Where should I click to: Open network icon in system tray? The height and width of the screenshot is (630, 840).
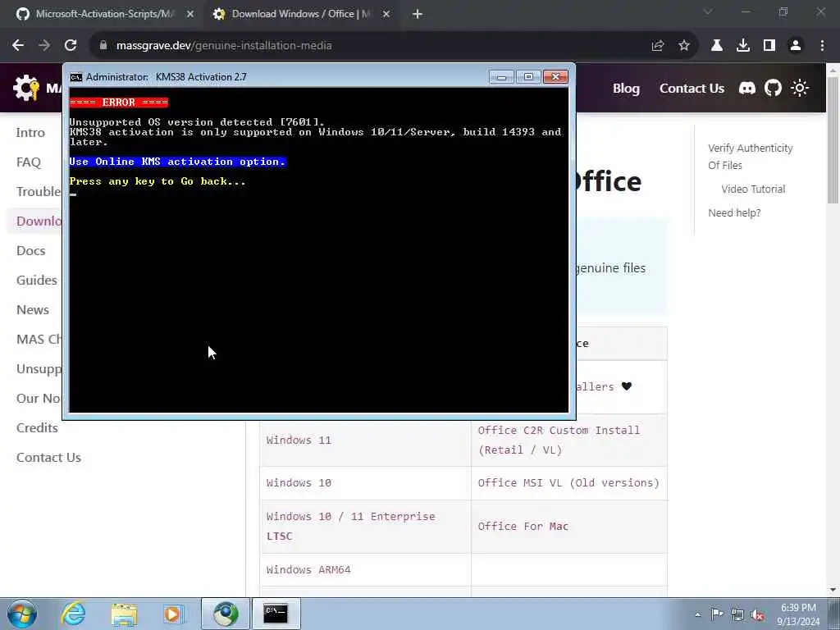click(737, 614)
